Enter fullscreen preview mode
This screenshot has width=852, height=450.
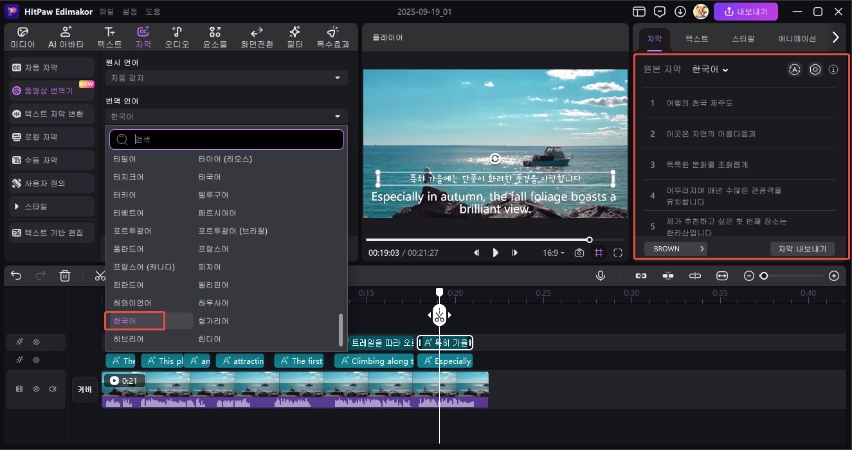[x=618, y=253]
